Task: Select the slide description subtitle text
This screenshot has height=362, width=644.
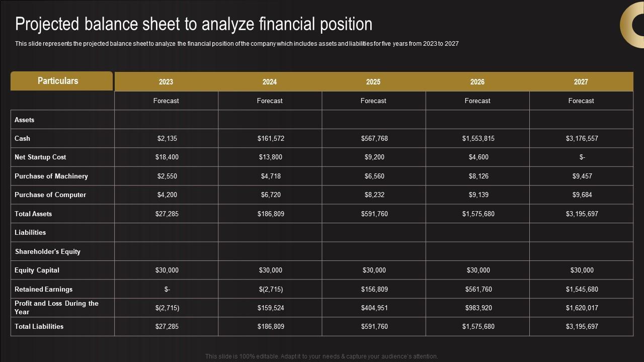Action: pyautogui.click(x=236, y=44)
